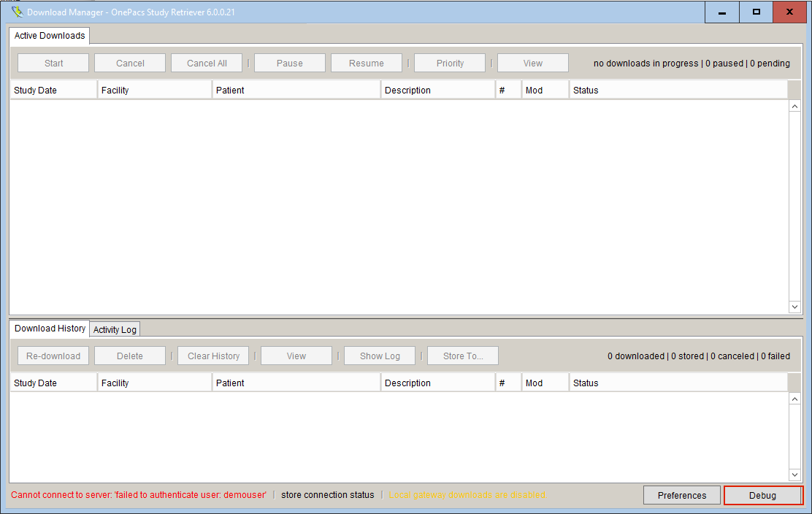Click Download History scrollbar down arrow
The height and width of the screenshot is (514, 812).
[795, 475]
